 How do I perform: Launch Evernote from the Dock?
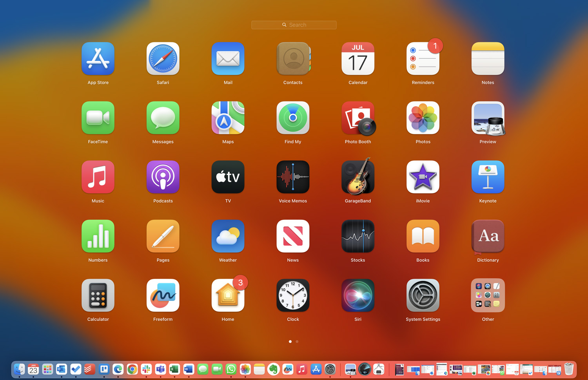pyautogui.click(x=273, y=369)
